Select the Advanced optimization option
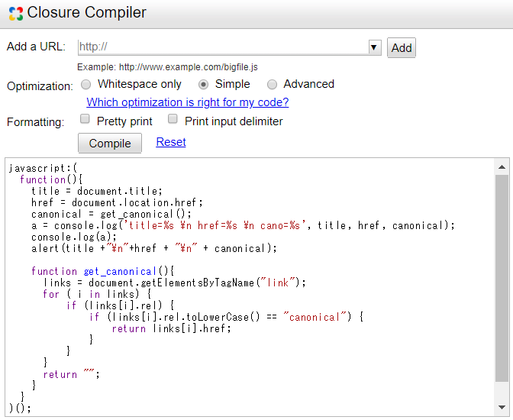Screen dimensions: 513x420 [x=272, y=85]
